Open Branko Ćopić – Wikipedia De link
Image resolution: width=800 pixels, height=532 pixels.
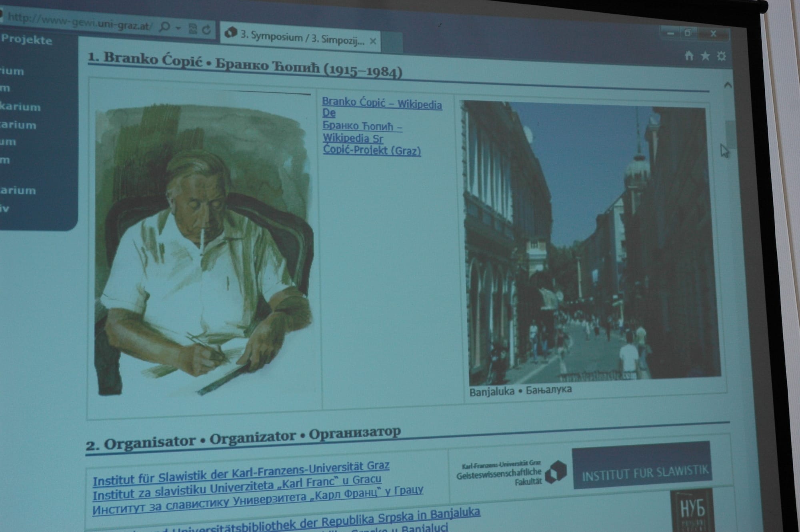(382, 107)
